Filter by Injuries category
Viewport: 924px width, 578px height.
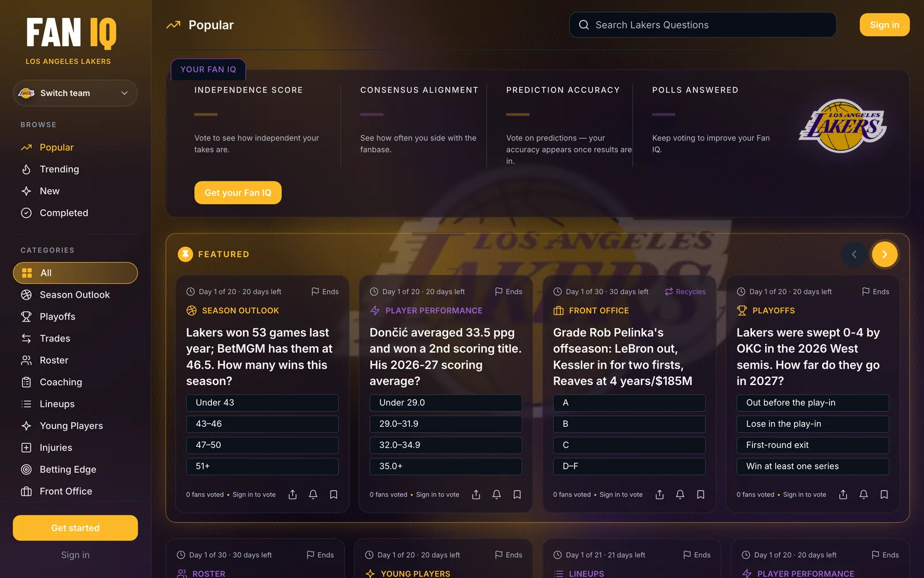pos(75,448)
